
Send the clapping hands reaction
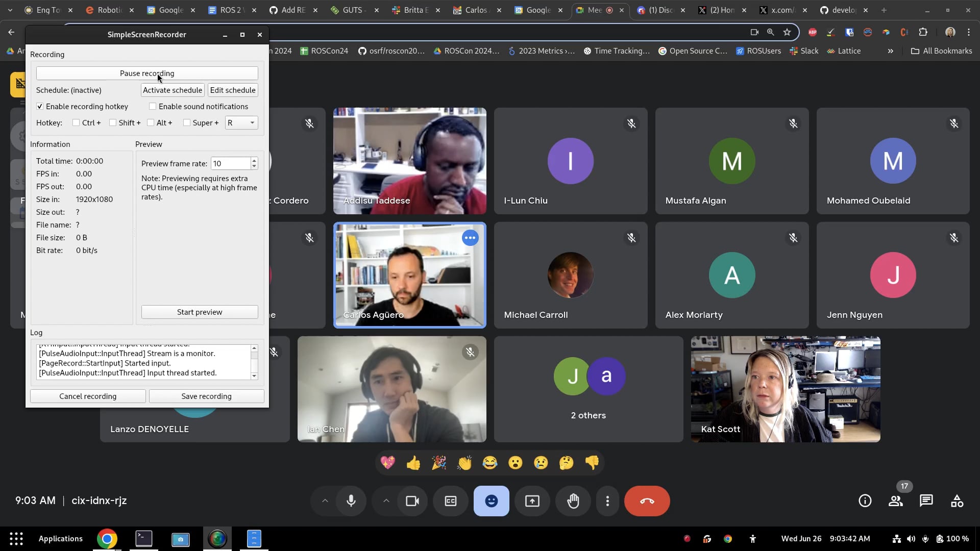(x=464, y=463)
